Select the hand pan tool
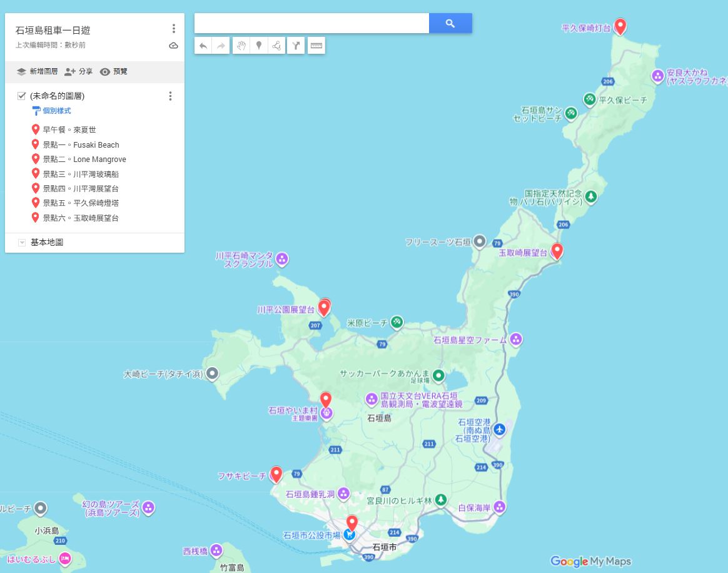 (x=241, y=46)
